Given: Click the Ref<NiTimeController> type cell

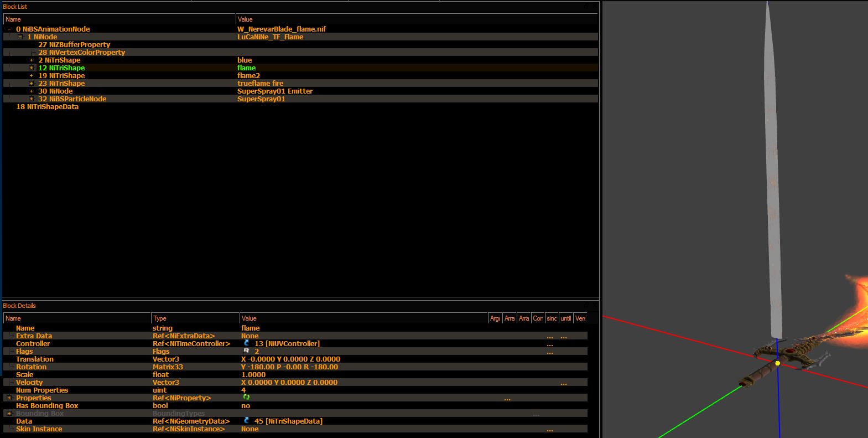Looking at the screenshot, I should tap(191, 343).
